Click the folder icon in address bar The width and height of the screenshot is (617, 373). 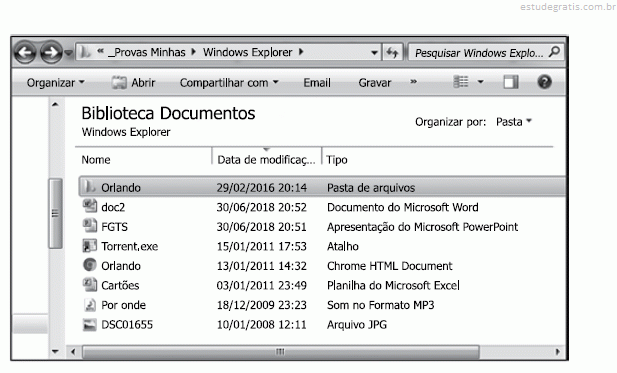pyautogui.click(x=85, y=52)
